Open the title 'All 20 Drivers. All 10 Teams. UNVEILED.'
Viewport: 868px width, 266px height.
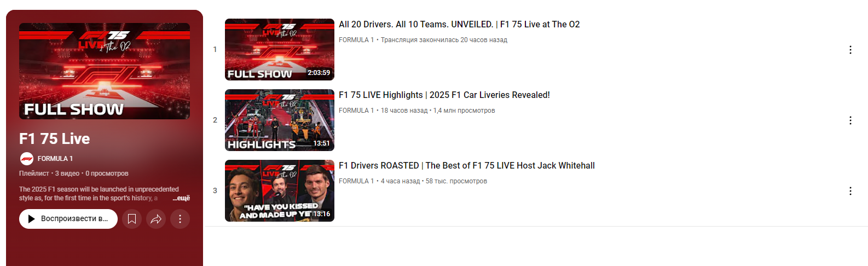click(x=459, y=25)
